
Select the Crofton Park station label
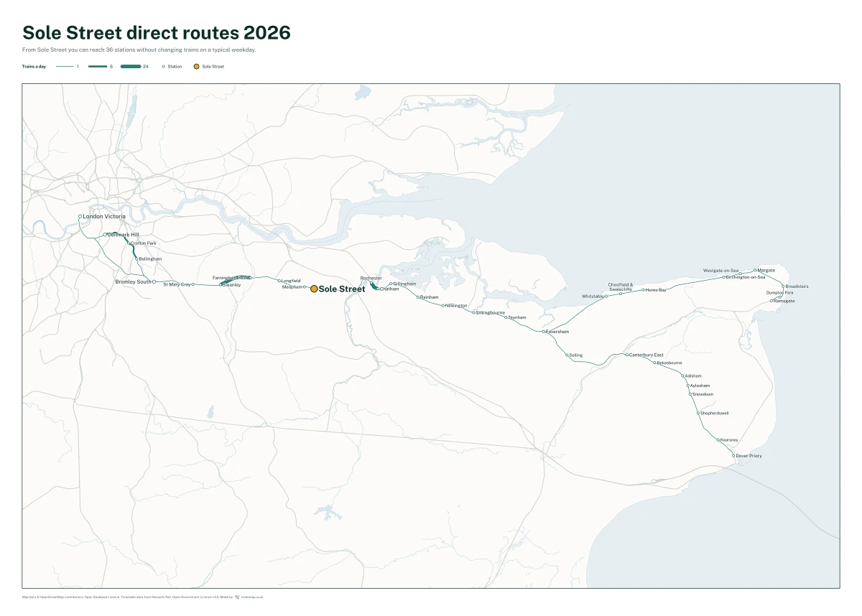(x=144, y=243)
